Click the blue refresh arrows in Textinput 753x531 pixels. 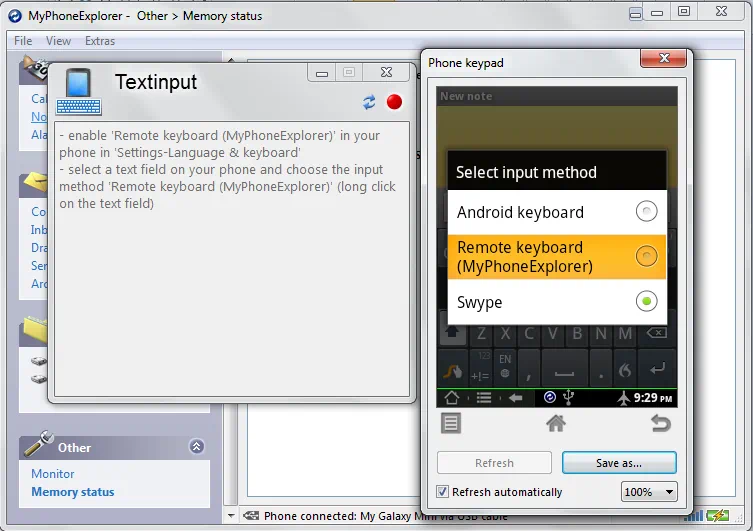[x=369, y=102]
